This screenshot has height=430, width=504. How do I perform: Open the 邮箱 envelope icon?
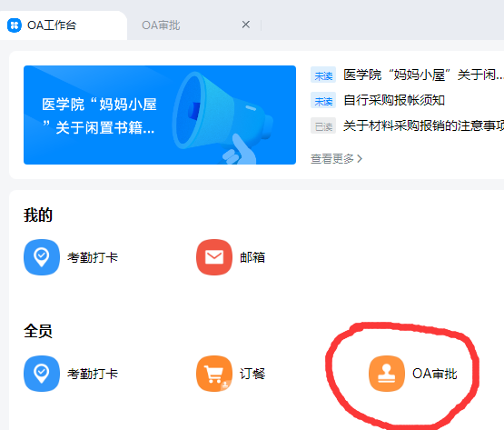[214, 257]
